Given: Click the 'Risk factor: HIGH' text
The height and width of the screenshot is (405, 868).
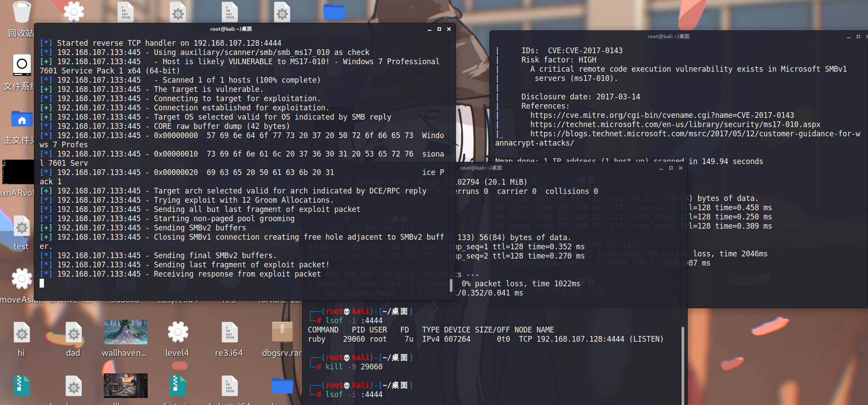Looking at the screenshot, I should 558,60.
